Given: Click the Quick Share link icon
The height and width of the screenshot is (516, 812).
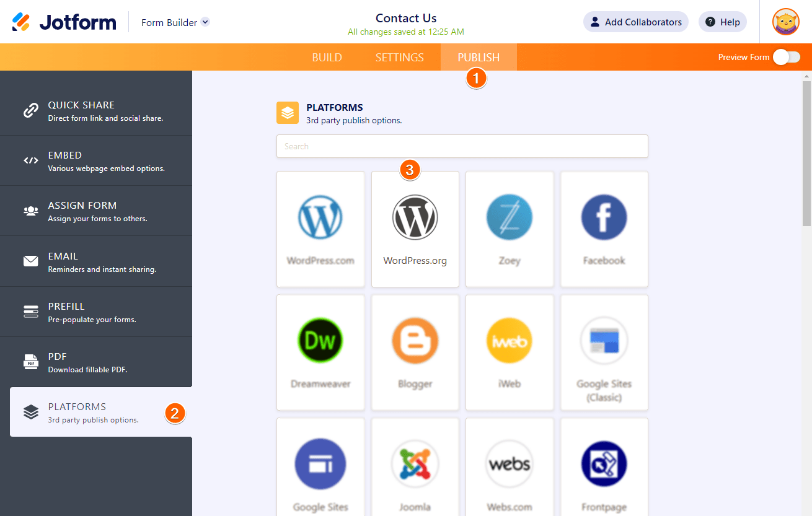Looking at the screenshot, I should (31, 110).
